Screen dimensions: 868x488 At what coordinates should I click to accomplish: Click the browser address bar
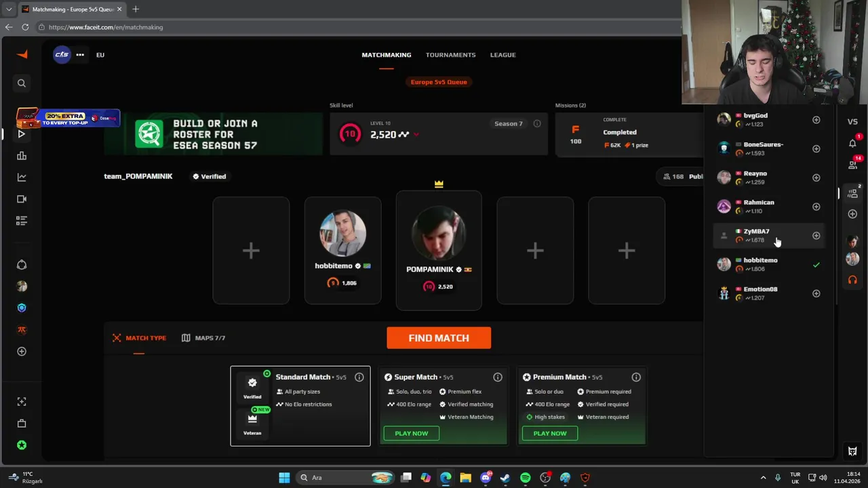359,27
